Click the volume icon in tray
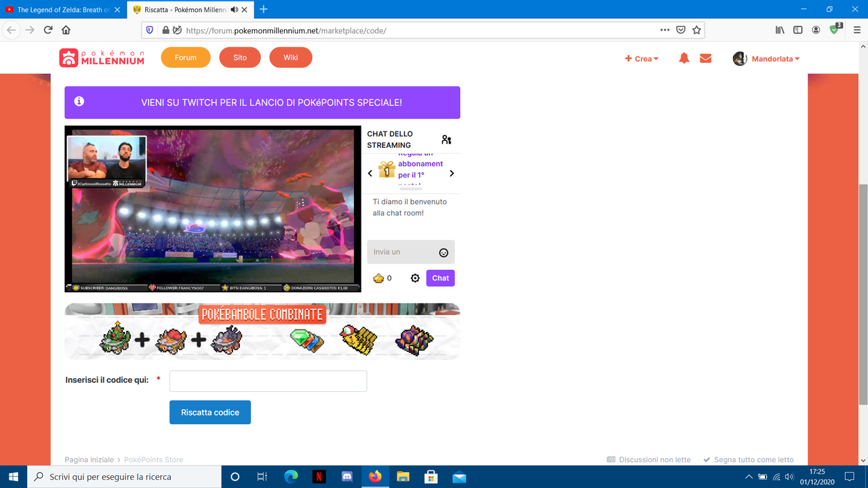Image resolution: width=868 pixels, height=488 pixels. click(x=790, y=477)
